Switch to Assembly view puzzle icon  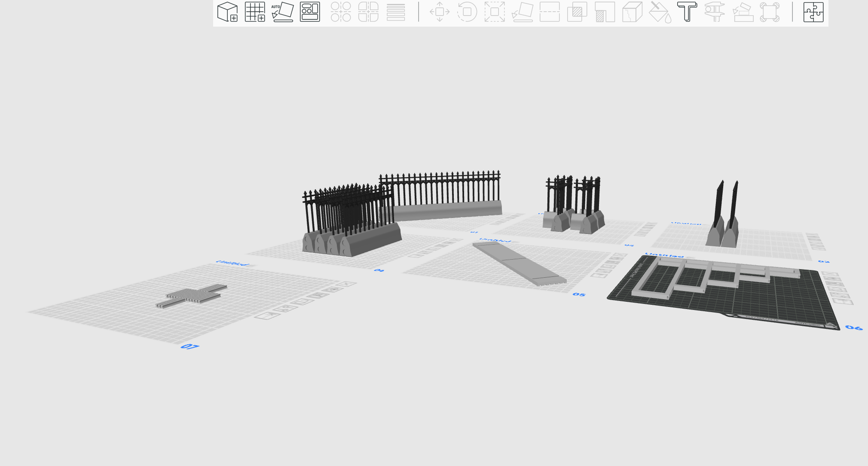pos(813,12)
